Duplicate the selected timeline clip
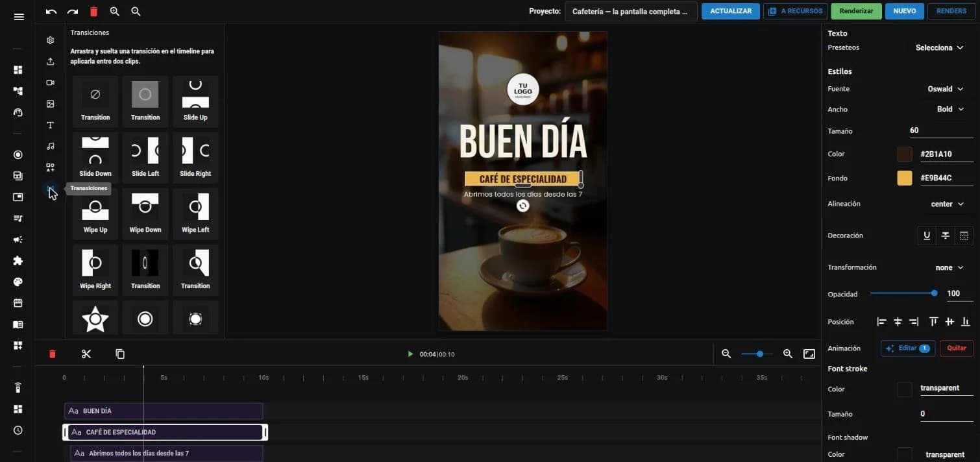Image resolution: width=980 pixels, height=462 pixels. coord(120,354)
